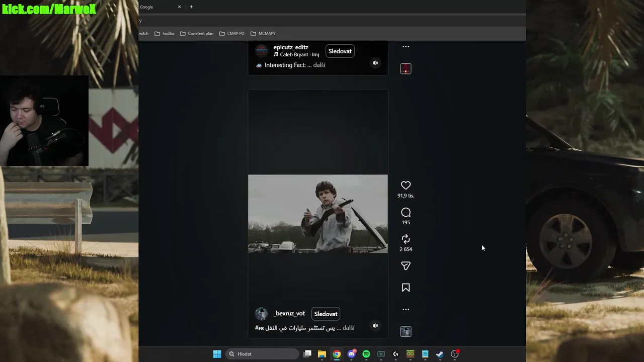
Task: Open Caleb Bryant audio track link
Action: 296,54
